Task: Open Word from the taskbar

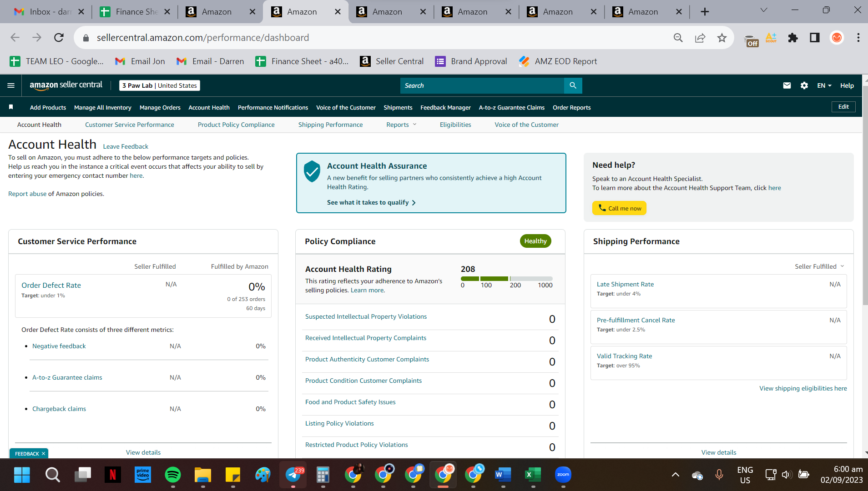Action: point(503,475)
